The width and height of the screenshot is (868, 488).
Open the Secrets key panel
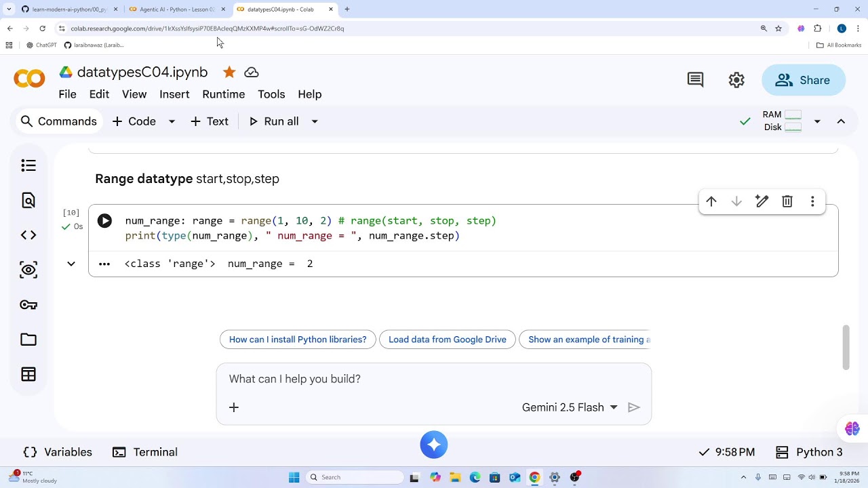(28, 305)
